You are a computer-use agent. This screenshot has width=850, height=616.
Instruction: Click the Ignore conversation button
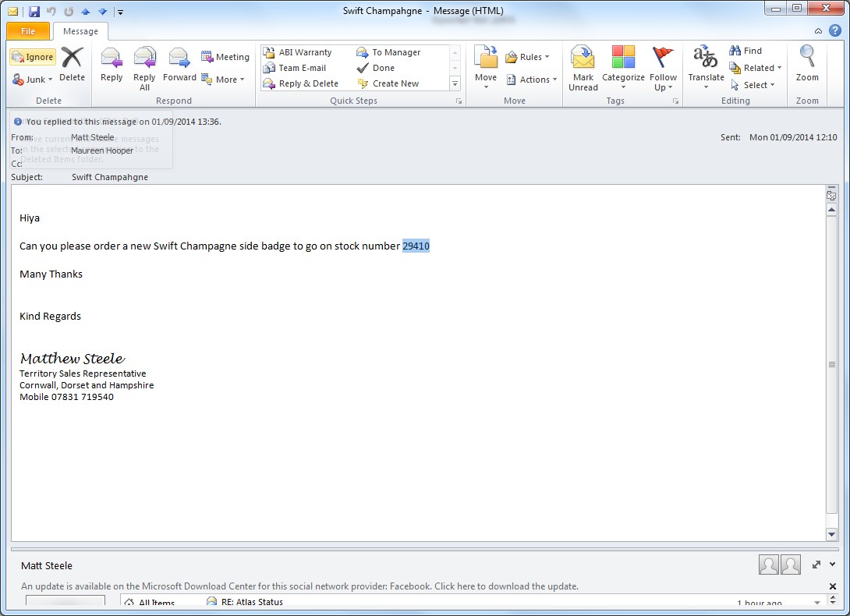(x=33, y=57)
